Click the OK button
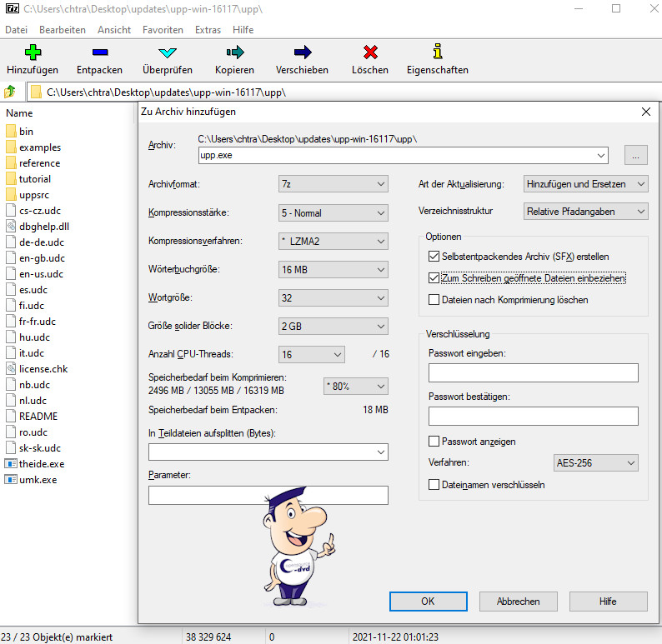 tap(427, 601)
